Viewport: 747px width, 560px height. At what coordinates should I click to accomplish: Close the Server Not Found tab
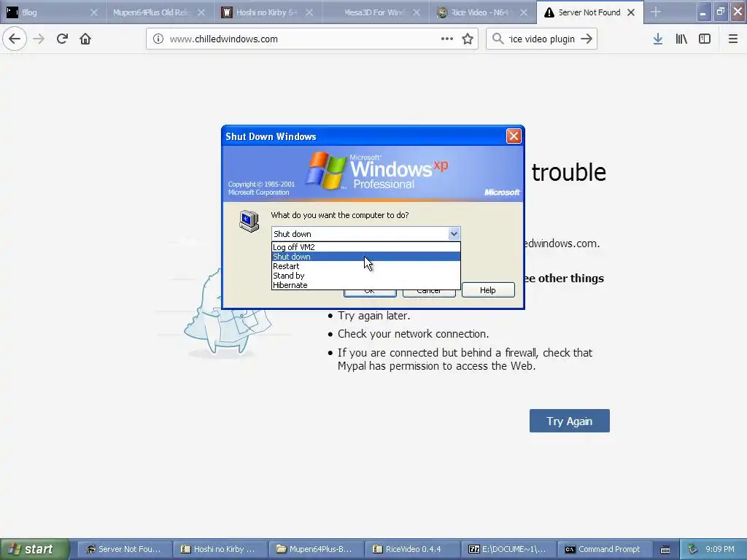point(631,12)
